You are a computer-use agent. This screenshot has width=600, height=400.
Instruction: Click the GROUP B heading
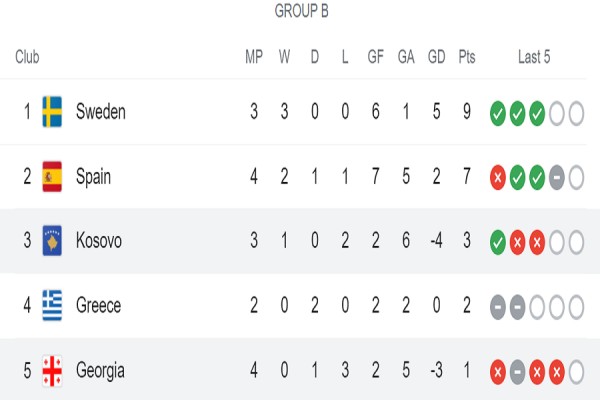[301, 12]
